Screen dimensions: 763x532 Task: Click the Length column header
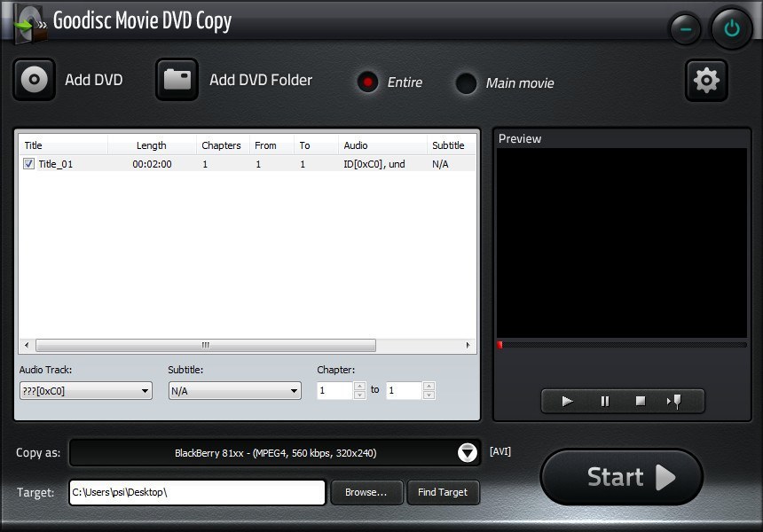151,145
